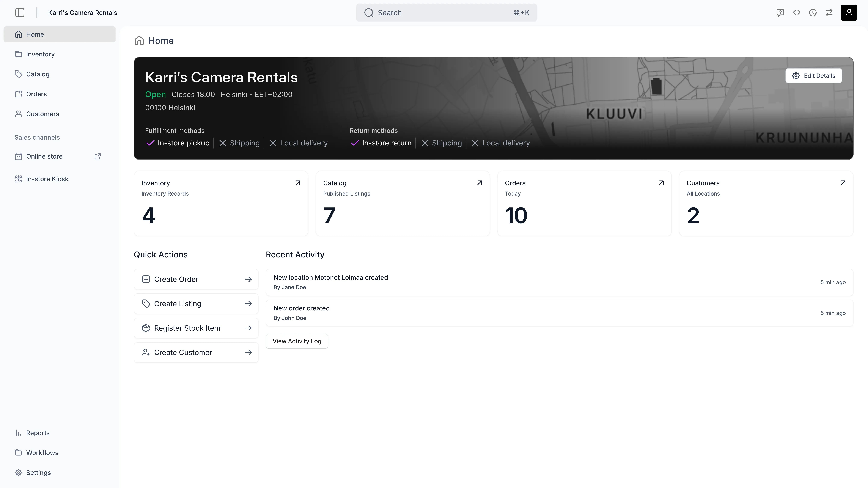Open the In-store Kiosk sales channel
Image resolution: width=868 pixels, height=488 pixels.
47,179
